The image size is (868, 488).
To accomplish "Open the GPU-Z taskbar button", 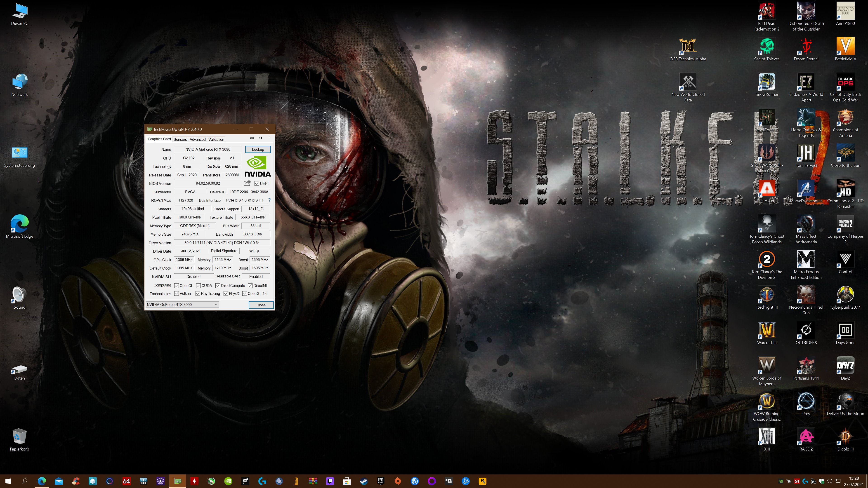I will click(177, 481).
